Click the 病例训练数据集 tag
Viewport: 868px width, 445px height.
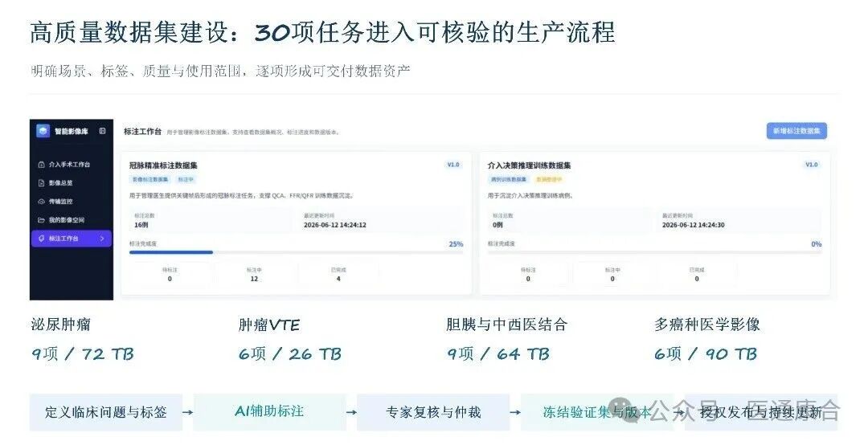point(509,179)
